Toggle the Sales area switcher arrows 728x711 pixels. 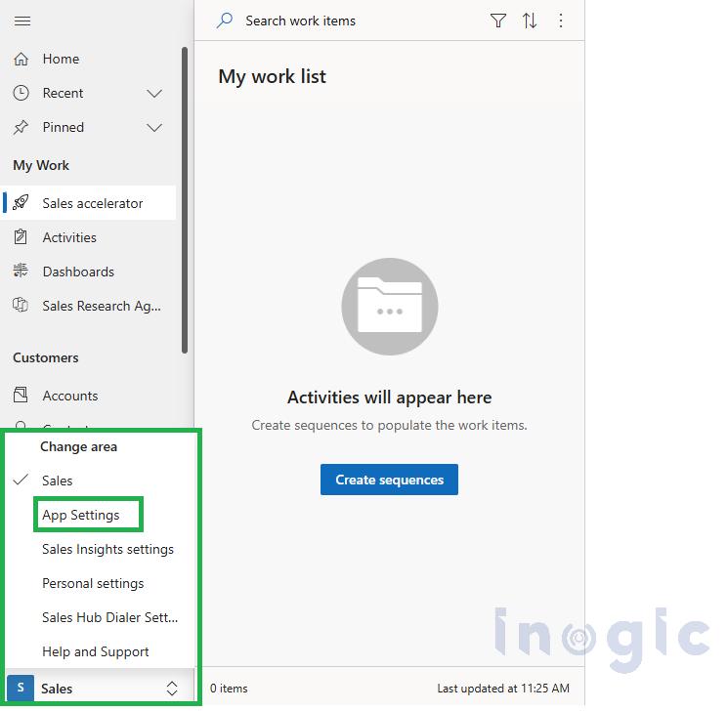point(172,689)
